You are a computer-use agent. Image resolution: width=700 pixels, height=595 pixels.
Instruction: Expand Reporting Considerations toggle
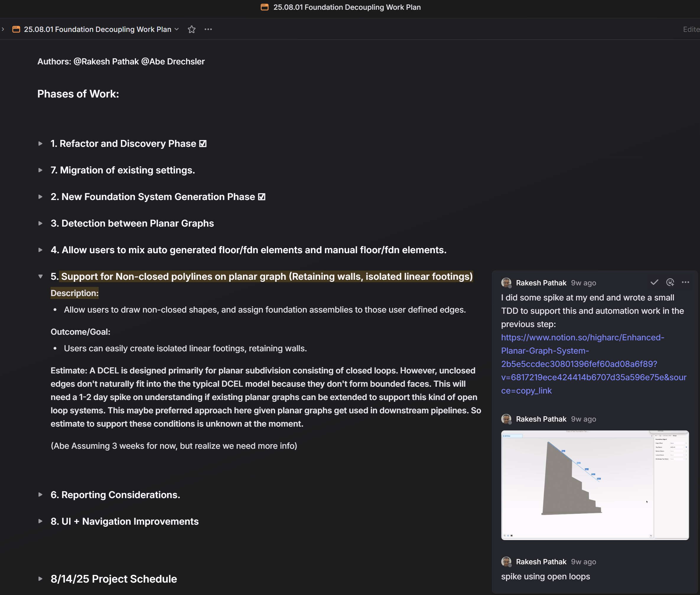[x=40, y=495]
